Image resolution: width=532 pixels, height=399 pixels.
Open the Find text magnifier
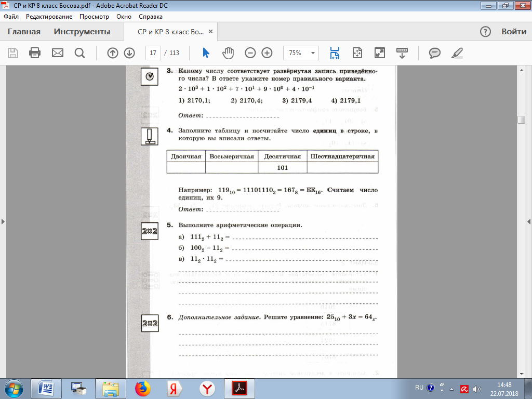(x=79, y=53)
